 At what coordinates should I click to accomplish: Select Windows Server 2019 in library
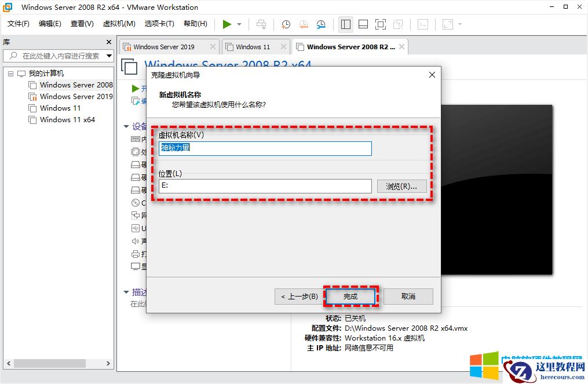(76, 97)
